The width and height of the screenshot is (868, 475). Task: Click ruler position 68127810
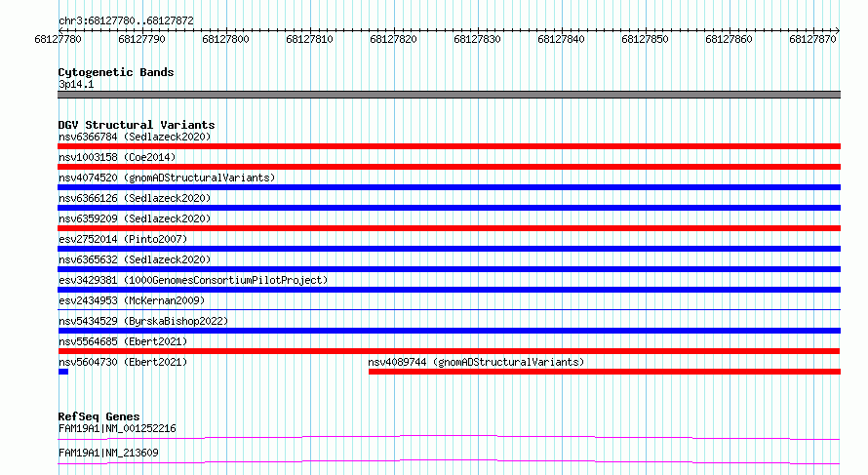pos(309,39)
